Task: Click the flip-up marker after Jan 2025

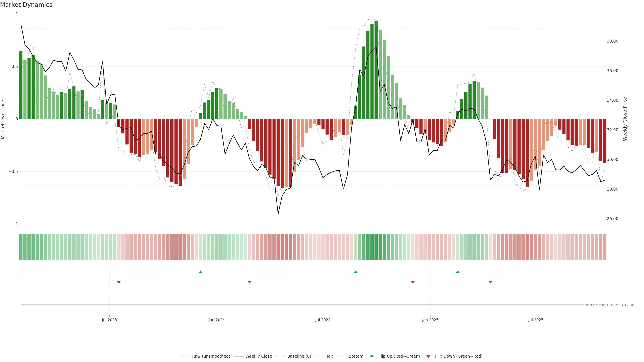Action: click(458, 272)
